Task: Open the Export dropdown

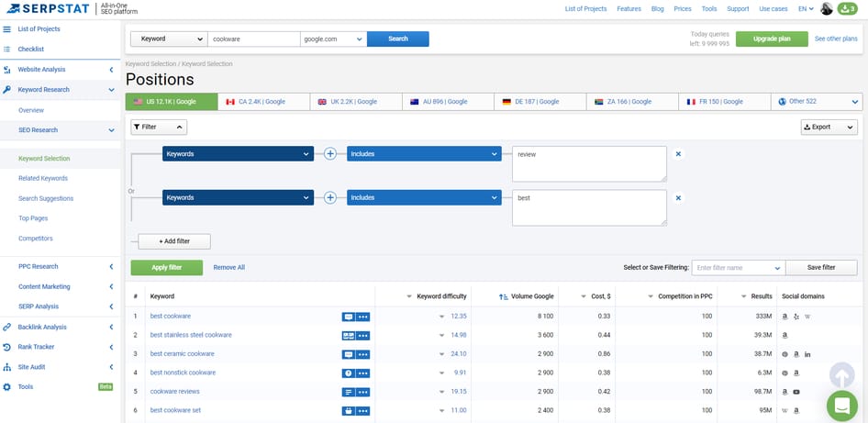Action: tap(829, 128)
